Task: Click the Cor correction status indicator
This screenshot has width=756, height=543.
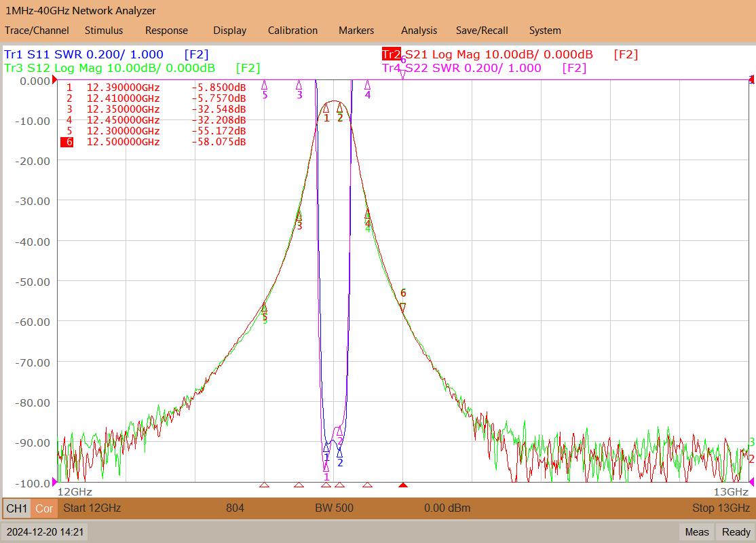Action: pos(44,508)
